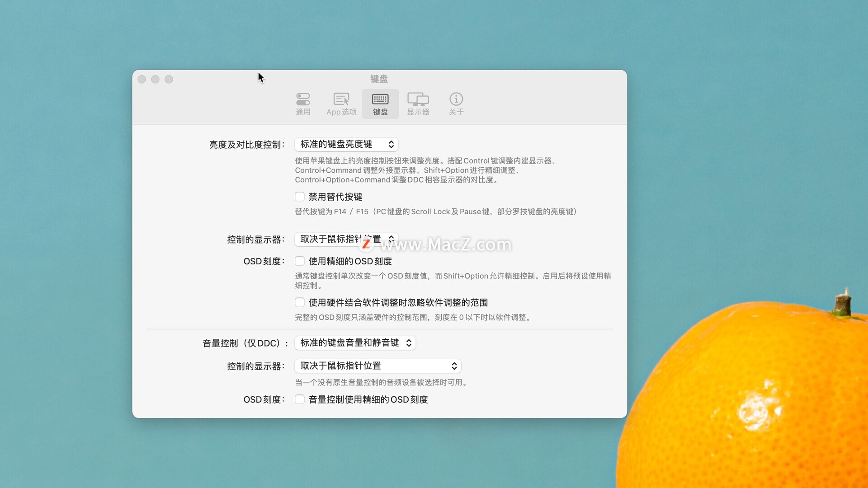Select the 键盘 keyboard tab
This screenshot has width=868, height=488.
pos(380,104)
